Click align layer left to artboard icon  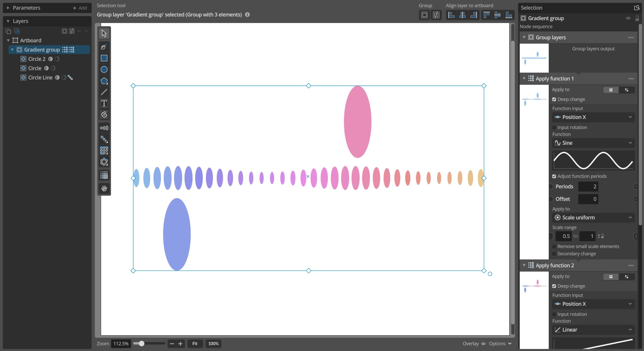(x=452, y=15)
